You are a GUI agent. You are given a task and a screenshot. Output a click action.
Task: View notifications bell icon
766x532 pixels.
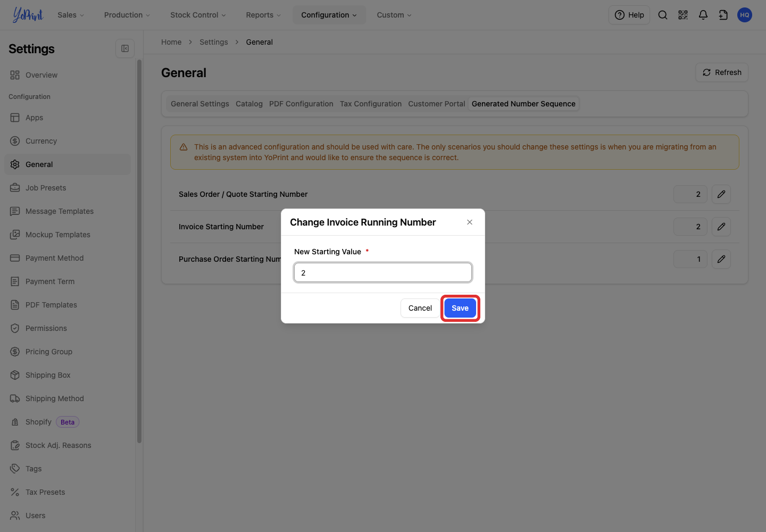tap(703, 15)
